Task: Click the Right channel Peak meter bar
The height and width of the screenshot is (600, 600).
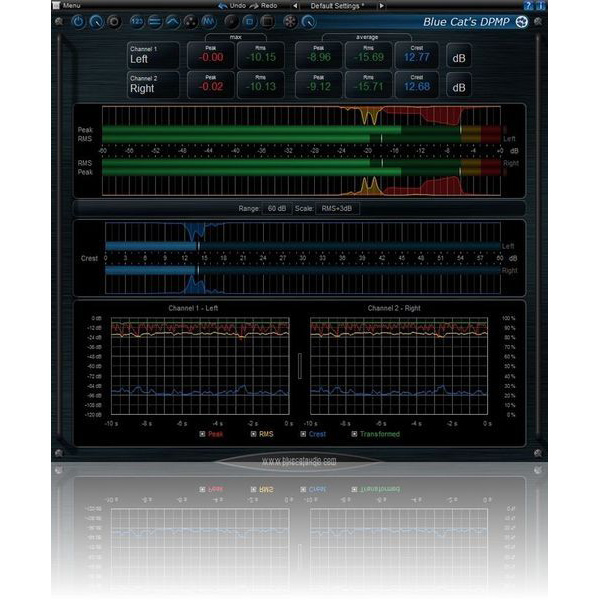Action: 302,172
